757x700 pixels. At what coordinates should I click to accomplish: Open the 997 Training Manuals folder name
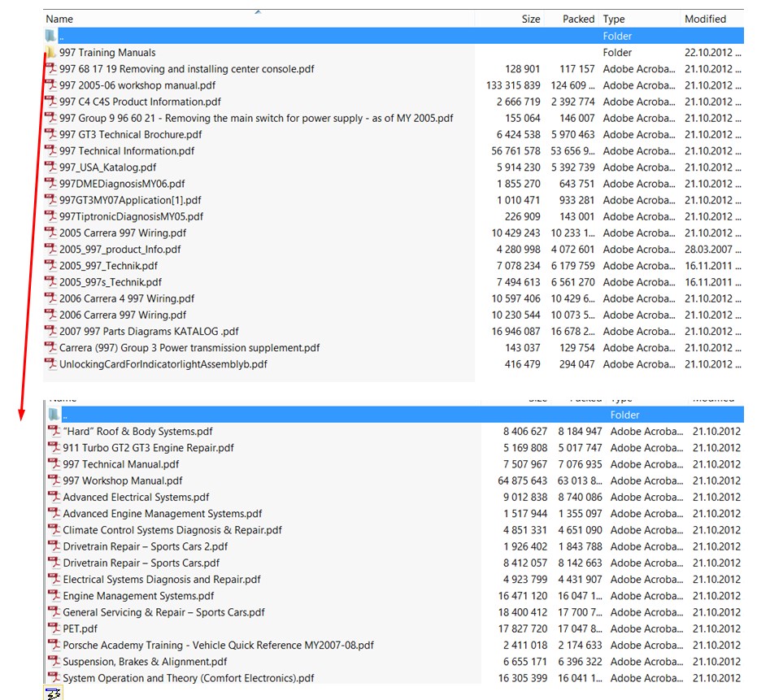tap(107, 52)
